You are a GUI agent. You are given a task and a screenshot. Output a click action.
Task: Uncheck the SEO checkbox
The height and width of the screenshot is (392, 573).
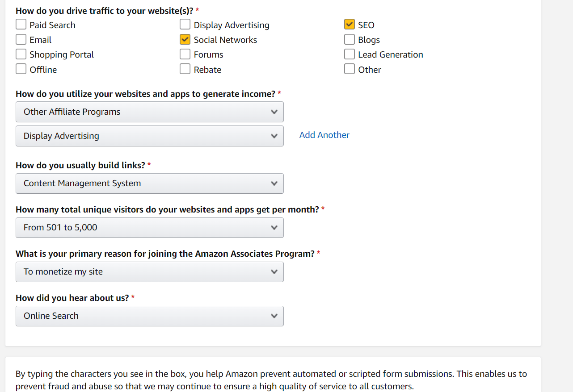coord(350,25)
